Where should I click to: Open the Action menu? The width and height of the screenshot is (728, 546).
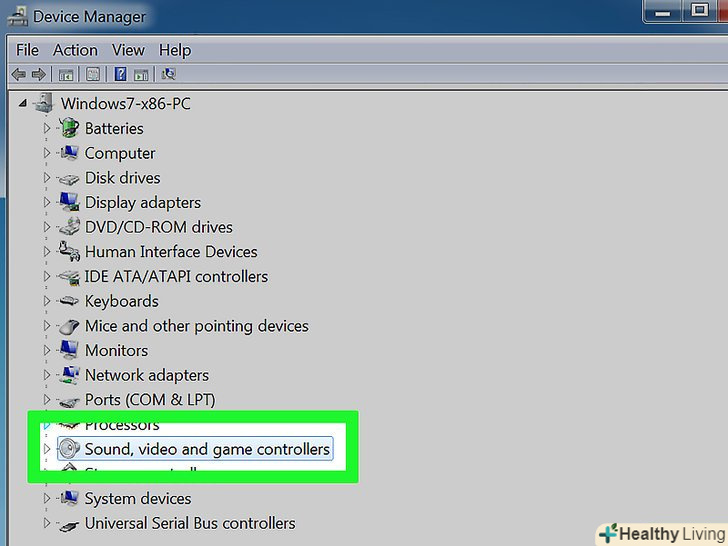pyautogui.click(x=75, y=50)
